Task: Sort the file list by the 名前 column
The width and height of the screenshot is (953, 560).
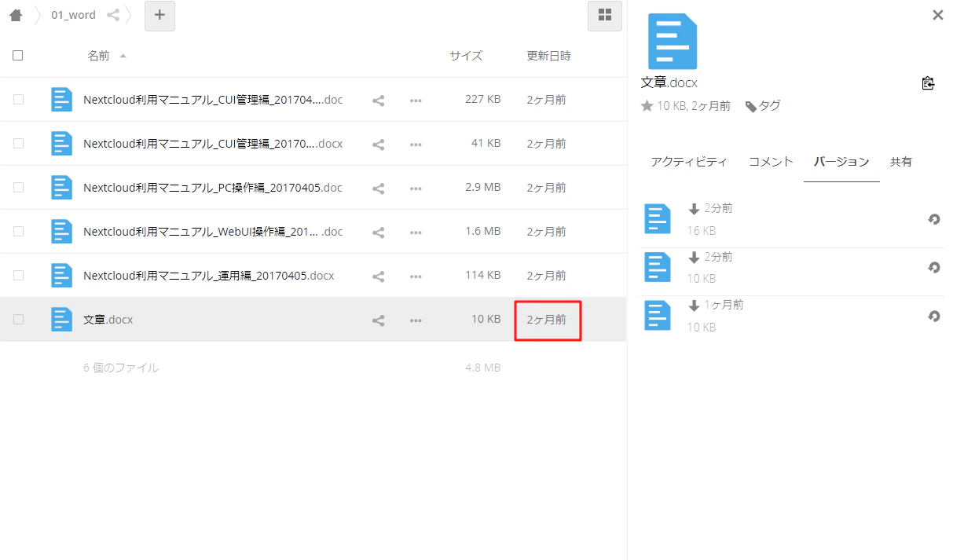Action: pos(98,56)
